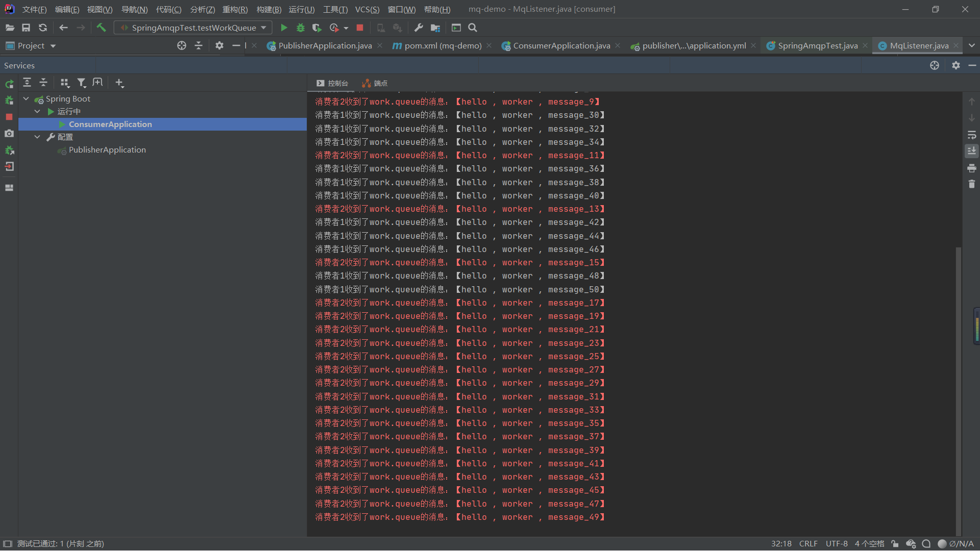Print console output using printer icon
The height and width of the screenshot is (551, 980).
coord(971,168)
